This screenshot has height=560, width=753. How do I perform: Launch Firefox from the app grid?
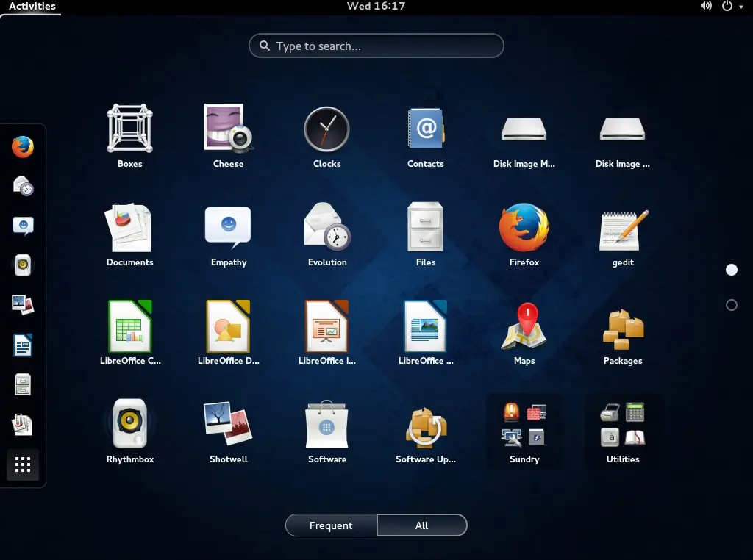pos(524,235)
